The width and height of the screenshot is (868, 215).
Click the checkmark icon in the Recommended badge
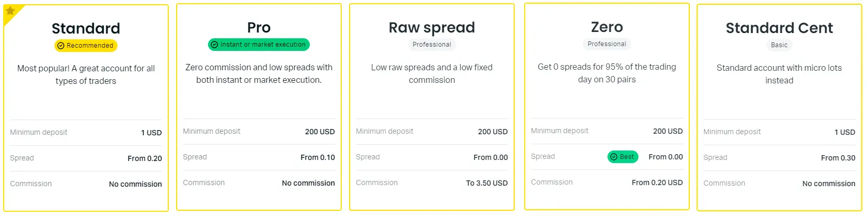point(61,46)
